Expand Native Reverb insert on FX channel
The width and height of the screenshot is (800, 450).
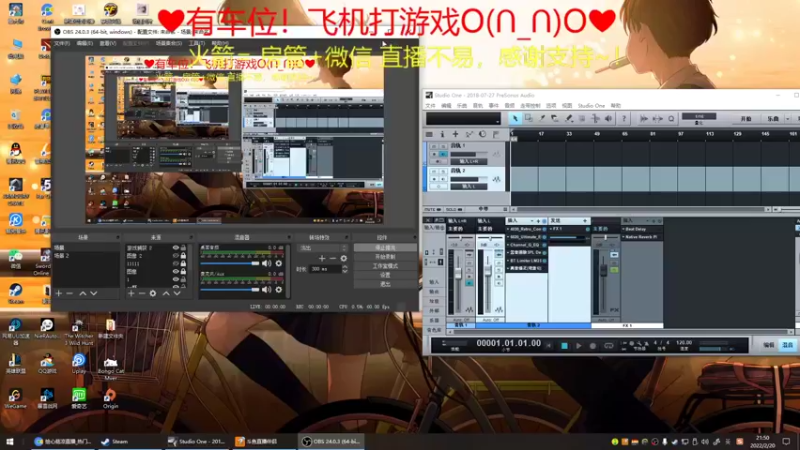coord(623,237)
